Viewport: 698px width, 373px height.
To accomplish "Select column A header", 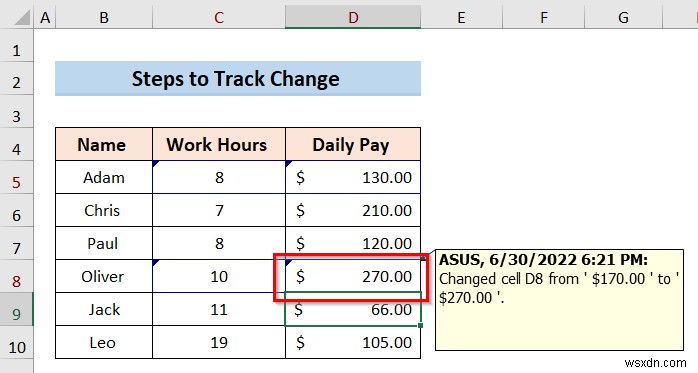I will [x=45, y=18].
